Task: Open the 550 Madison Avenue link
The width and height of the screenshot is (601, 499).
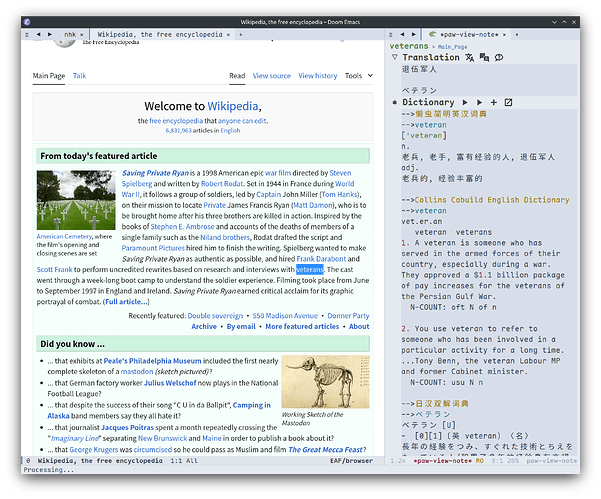Action: point(285,315)
